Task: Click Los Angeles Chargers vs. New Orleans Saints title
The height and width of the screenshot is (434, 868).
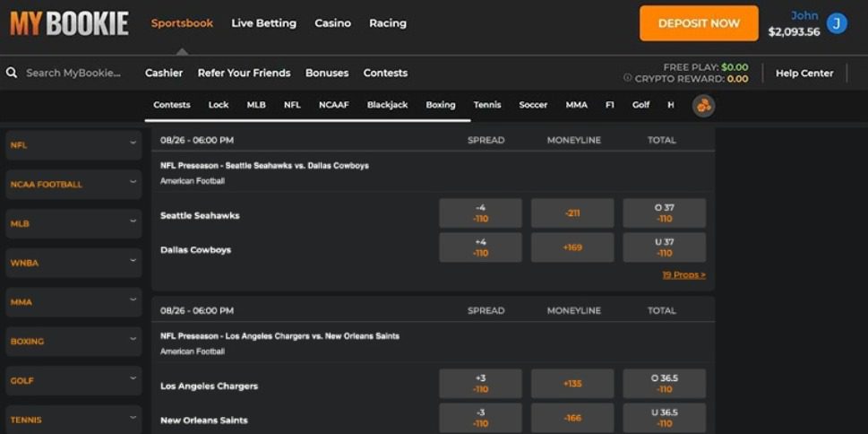Action: point(279,336)
